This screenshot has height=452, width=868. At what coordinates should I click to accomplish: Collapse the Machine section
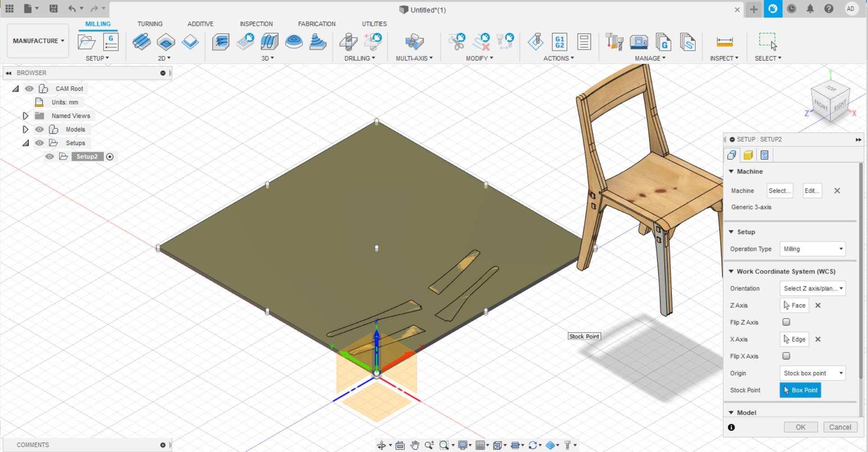(x=731, y=171)
